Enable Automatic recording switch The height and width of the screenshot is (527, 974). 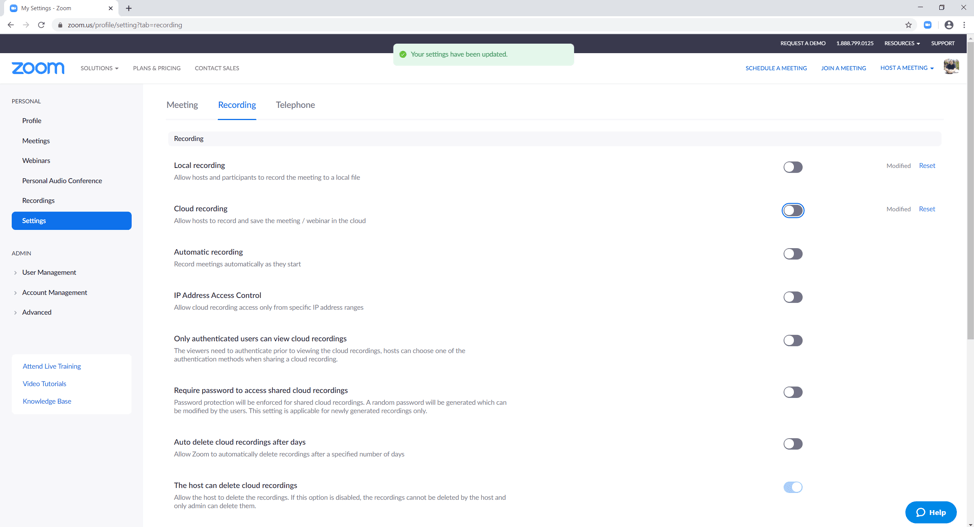tap(793, 254)
